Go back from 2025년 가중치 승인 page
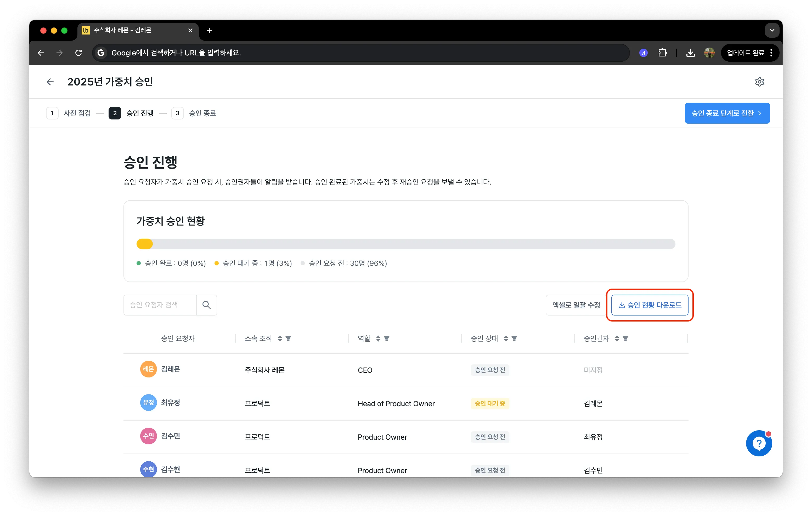 coord(50,82)
